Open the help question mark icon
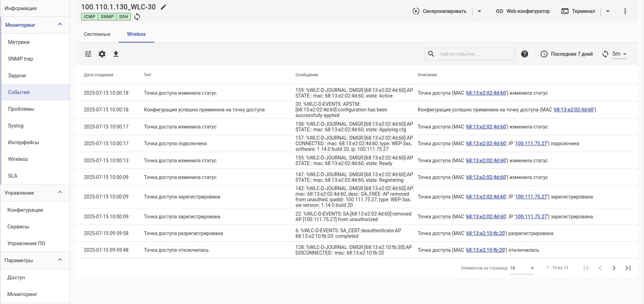The image size is (644, 304). (x=525, y=54)
